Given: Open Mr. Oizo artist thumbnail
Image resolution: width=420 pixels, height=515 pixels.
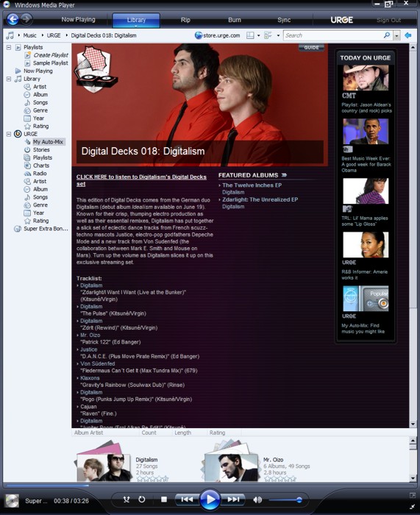Looking at the screenshot, I should [x=231, y=467].
